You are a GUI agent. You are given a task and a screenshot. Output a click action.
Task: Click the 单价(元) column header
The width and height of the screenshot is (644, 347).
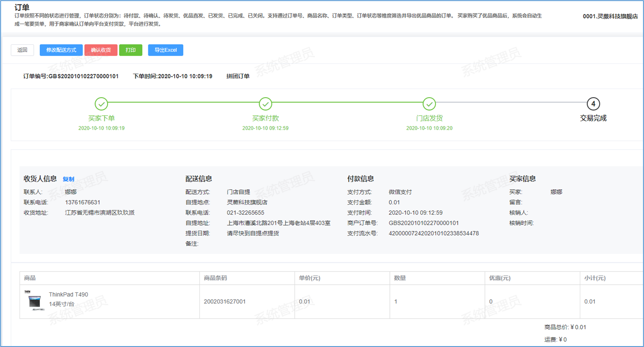point(309,278)
